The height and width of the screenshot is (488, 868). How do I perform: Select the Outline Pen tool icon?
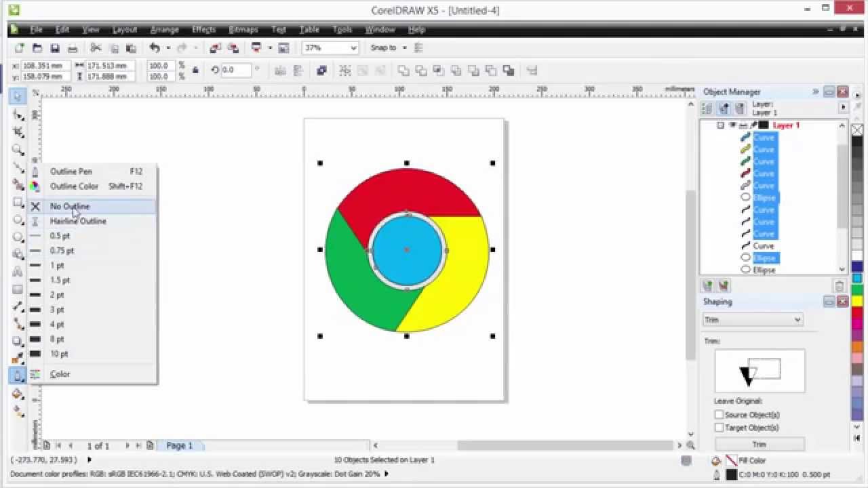click(x=18, y=375)
